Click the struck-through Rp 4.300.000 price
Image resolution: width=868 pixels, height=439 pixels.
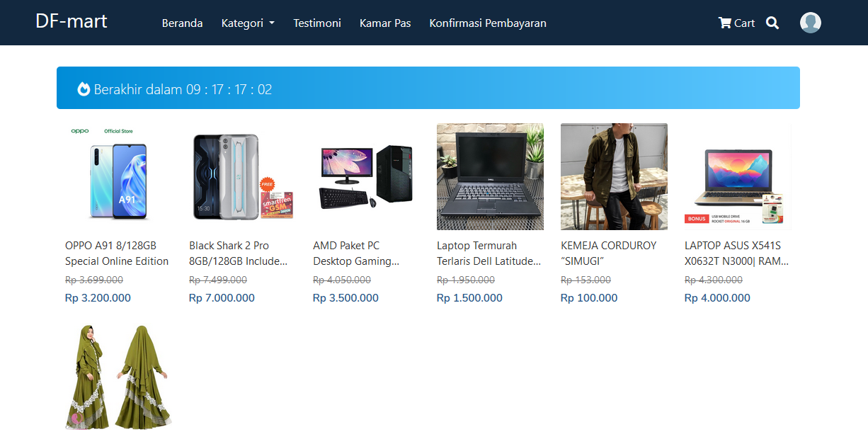point(714,280)
